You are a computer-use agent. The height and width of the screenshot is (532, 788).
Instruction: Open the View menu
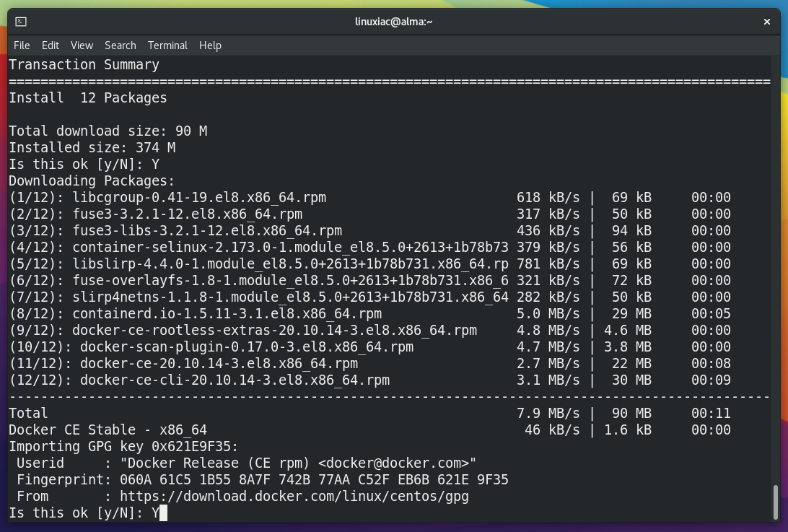pyautogui.click(x=82, y=45)
